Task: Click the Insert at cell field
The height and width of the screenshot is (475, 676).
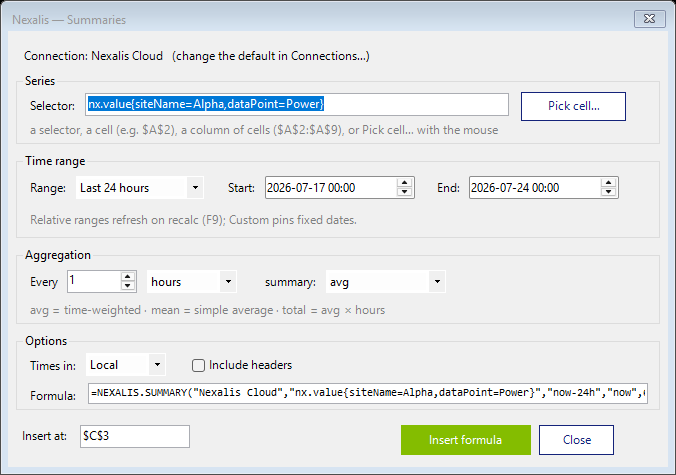Action: click(135, 436)
